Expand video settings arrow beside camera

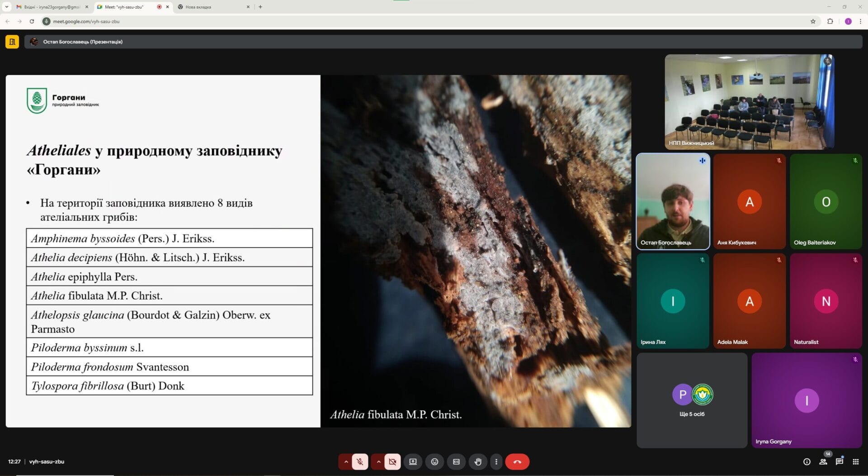click(378, 462)
